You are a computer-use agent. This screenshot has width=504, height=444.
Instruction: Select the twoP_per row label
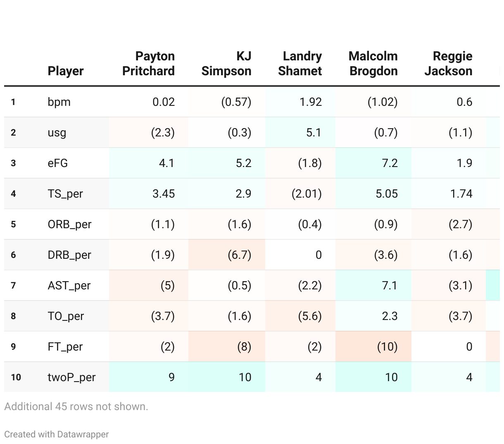click(71, 377)
